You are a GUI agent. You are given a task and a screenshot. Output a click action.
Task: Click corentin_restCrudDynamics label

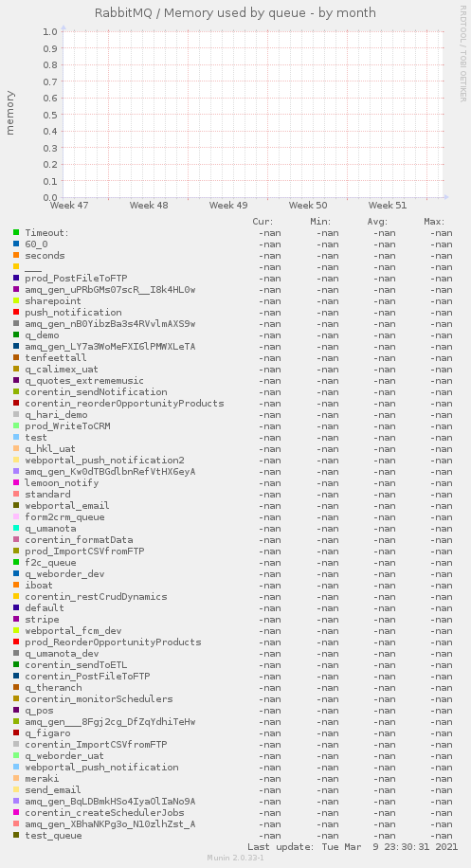pos(96,597)
